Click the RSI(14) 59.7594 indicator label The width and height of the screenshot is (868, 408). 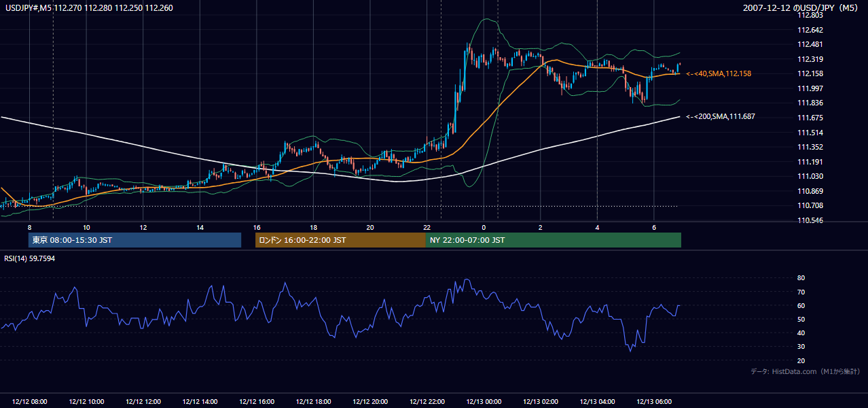(x=30, y=258)
